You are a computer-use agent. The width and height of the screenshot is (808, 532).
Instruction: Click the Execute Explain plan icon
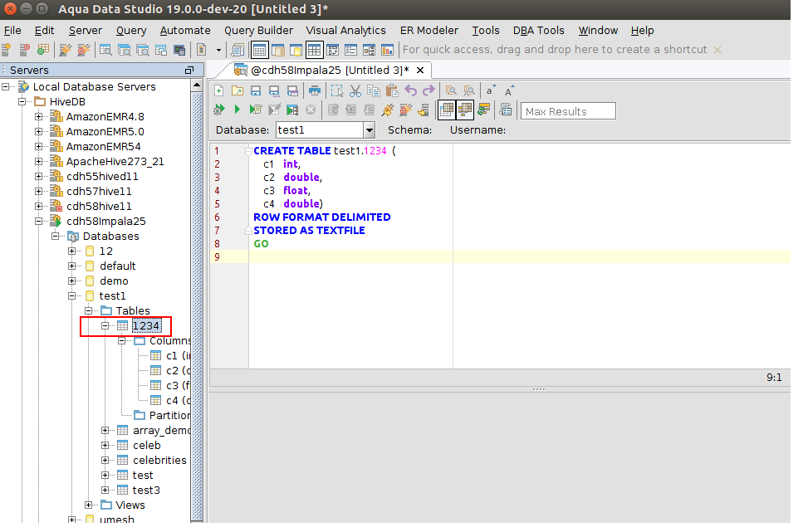click(x=292, y=110)
